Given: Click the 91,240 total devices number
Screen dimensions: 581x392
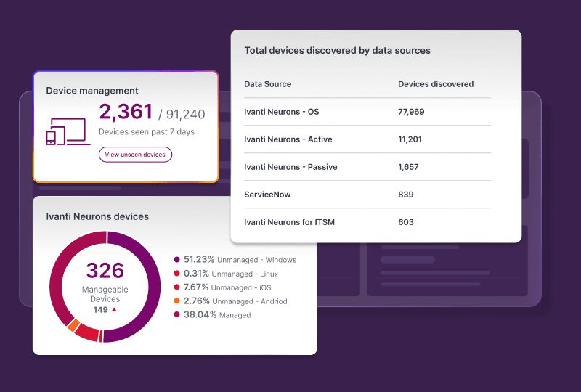Looking at the screenshot, I should (x=185, y=115).
